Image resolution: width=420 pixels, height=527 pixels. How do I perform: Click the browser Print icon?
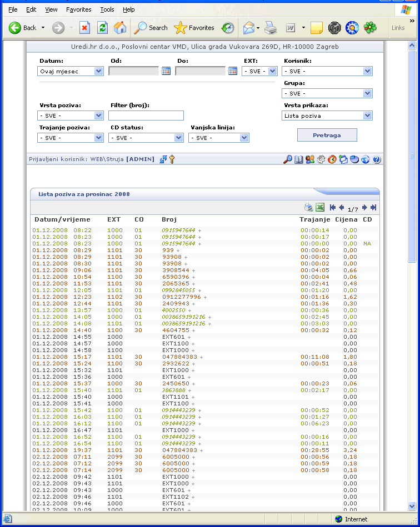click(x=271, y=28)
